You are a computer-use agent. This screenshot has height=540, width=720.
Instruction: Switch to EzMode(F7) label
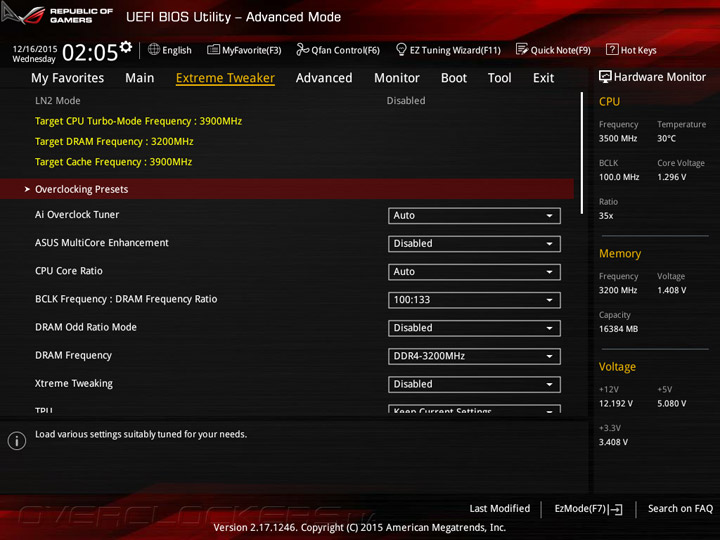coord(580,509)
